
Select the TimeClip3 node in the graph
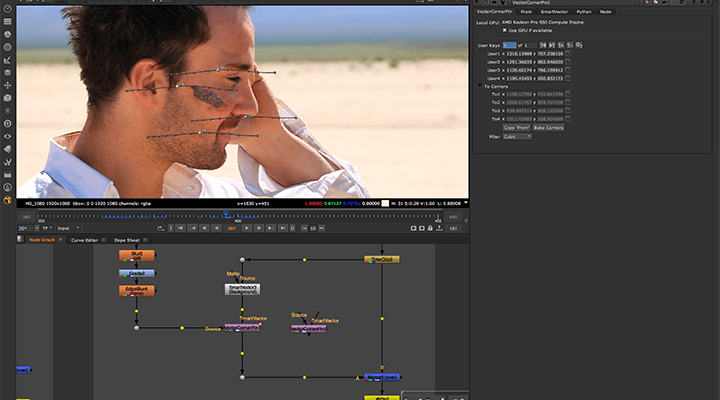coord(382,259)
